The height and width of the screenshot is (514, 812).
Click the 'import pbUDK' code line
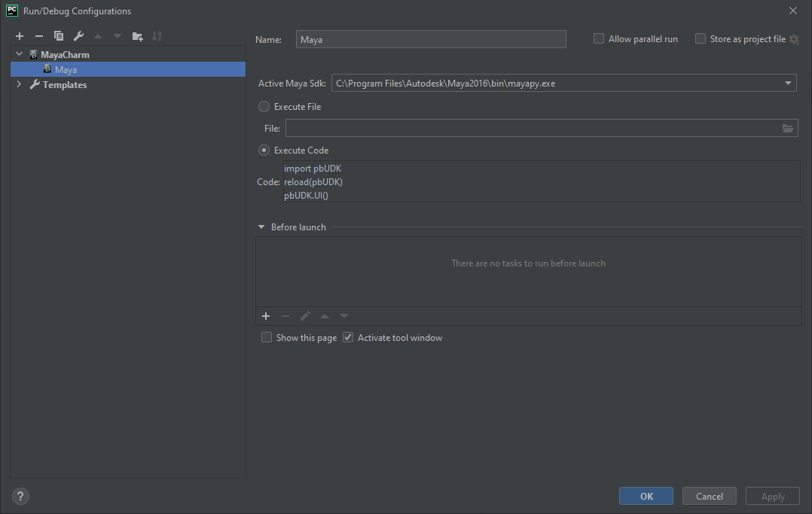point(313,169)
